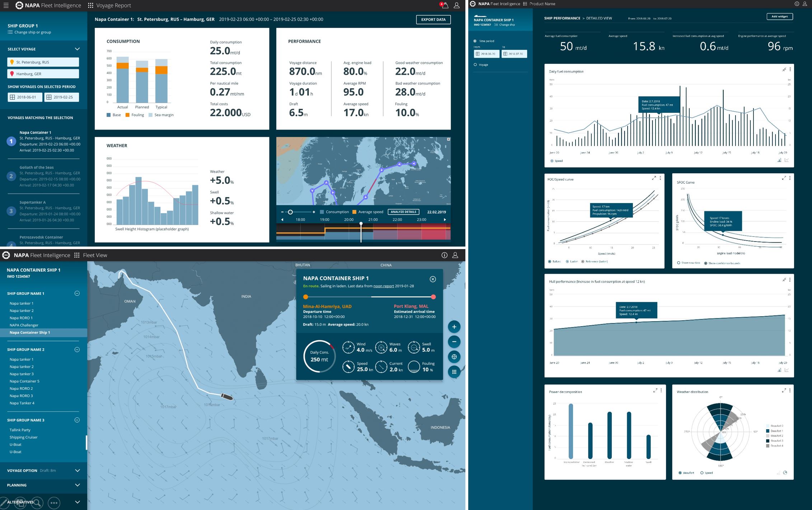Select NAPA Challenger in the ship list
The image size is (812, 510).
[24, 325]
